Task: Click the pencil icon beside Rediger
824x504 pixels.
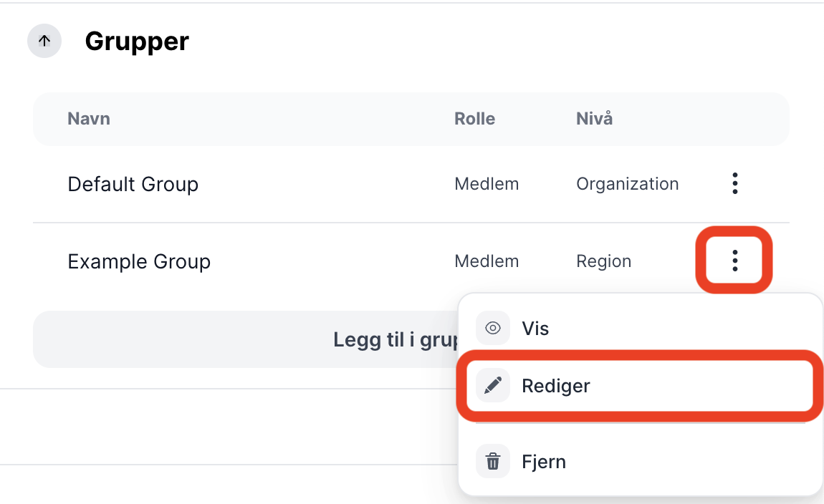Action: [x=493, y=386]
